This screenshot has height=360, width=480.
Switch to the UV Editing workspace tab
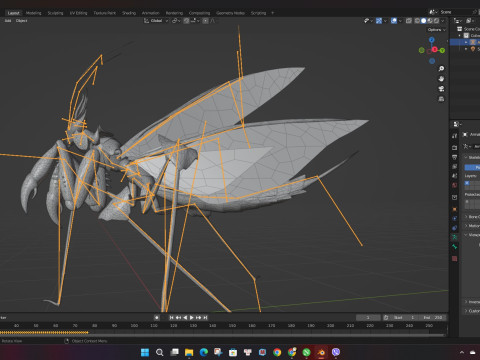pos(78,13)
